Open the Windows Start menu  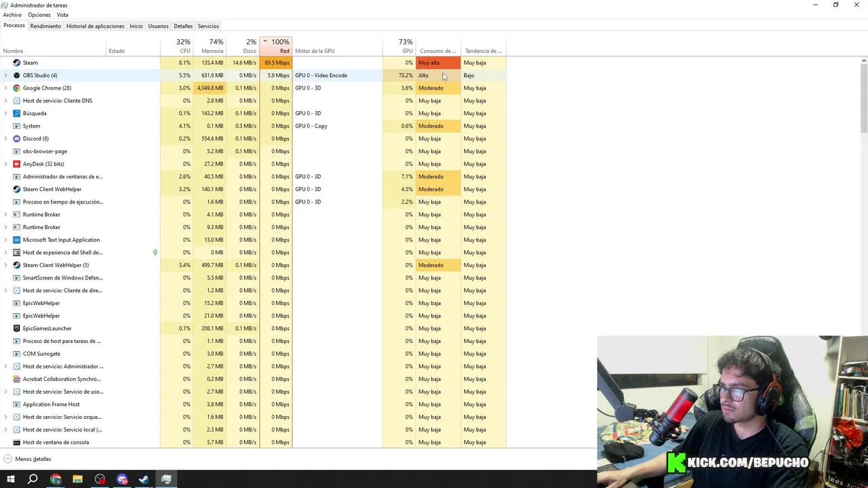point(11,479)
